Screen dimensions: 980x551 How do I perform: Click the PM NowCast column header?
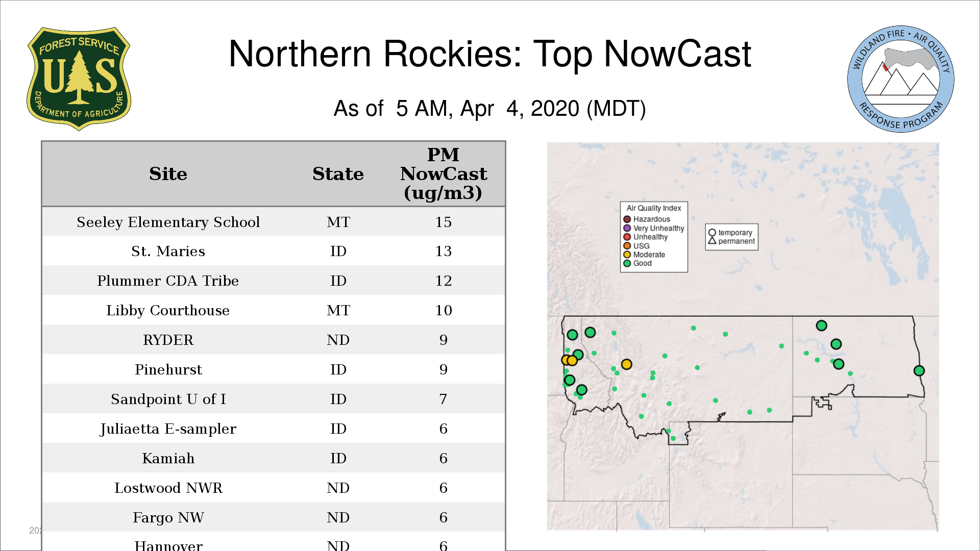443,174
